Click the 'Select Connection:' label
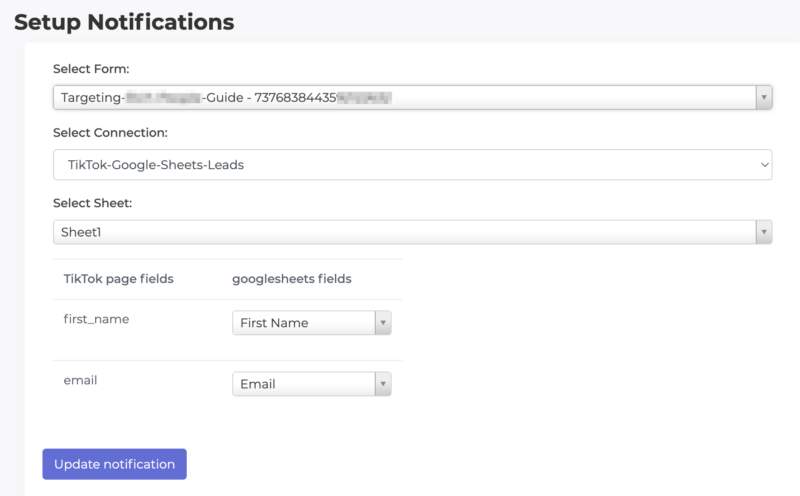Viewport: 800px width, 496px height. click(x=110, y=132)
